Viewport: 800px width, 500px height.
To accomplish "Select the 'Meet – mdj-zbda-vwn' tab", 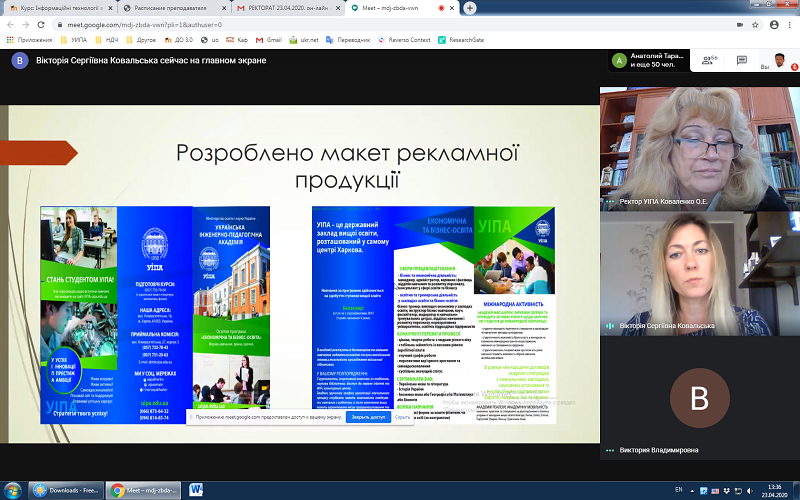I will (401, 8).
